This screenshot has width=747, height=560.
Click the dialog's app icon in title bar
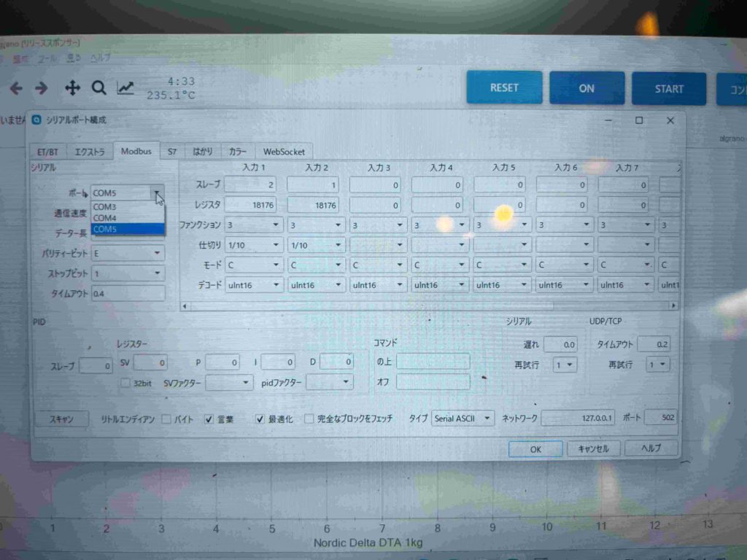point(37,120)
